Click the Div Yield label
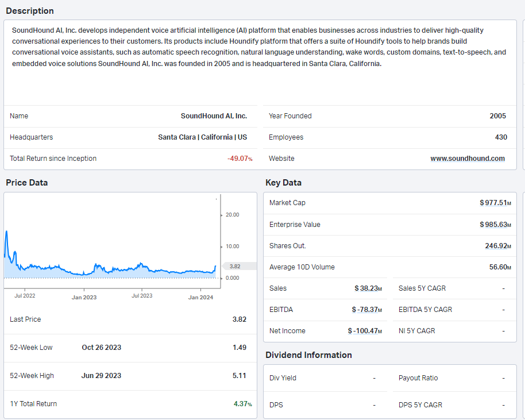 click(x=283, y=378)
